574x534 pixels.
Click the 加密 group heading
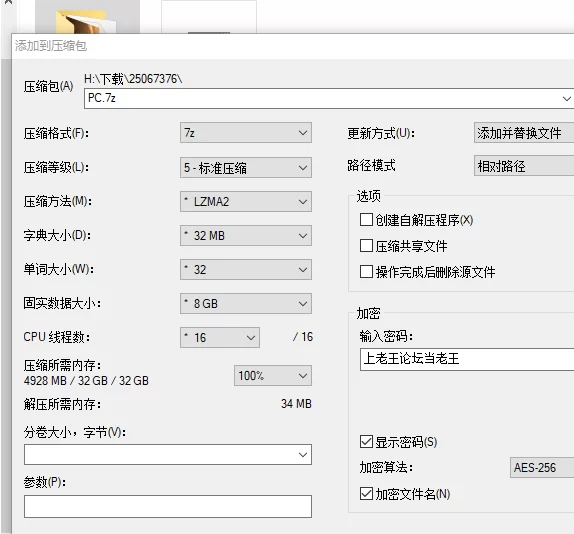369,313
